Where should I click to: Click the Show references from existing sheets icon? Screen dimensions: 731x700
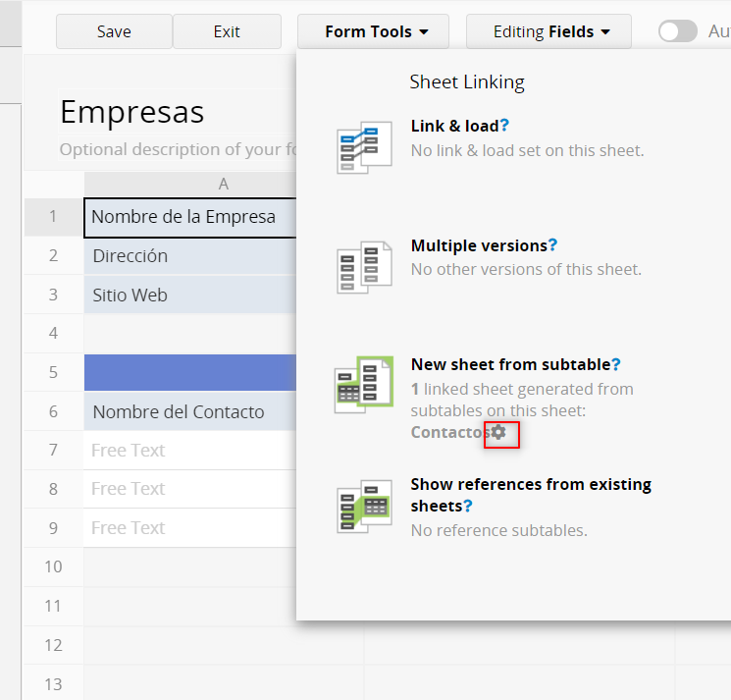[363, 506]
